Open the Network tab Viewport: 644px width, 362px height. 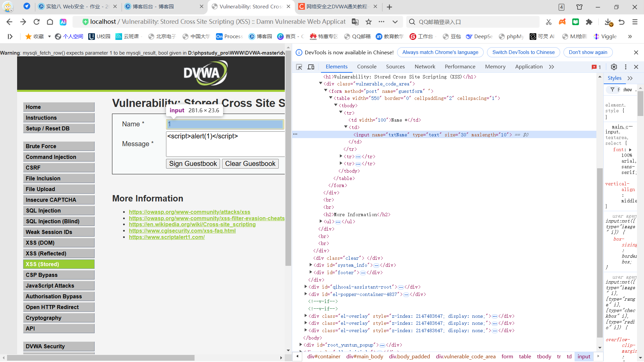[x=425, y=67]
